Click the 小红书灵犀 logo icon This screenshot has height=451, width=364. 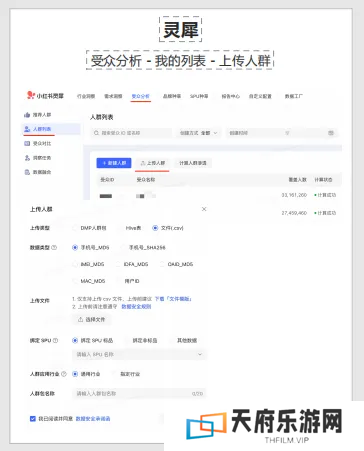31,95
